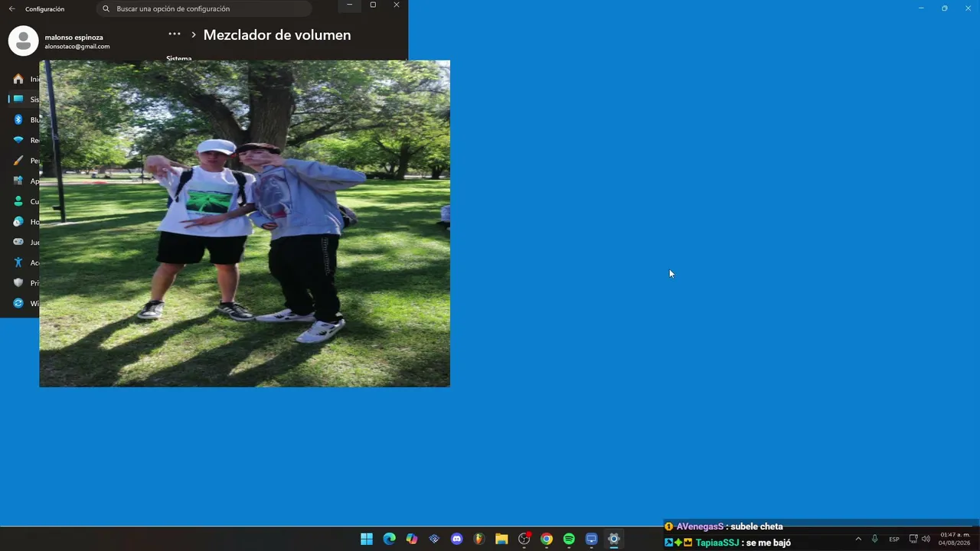Open FL Studio from the taskbar
Viewport: 980px width, 551px height.
pos(479,539)
